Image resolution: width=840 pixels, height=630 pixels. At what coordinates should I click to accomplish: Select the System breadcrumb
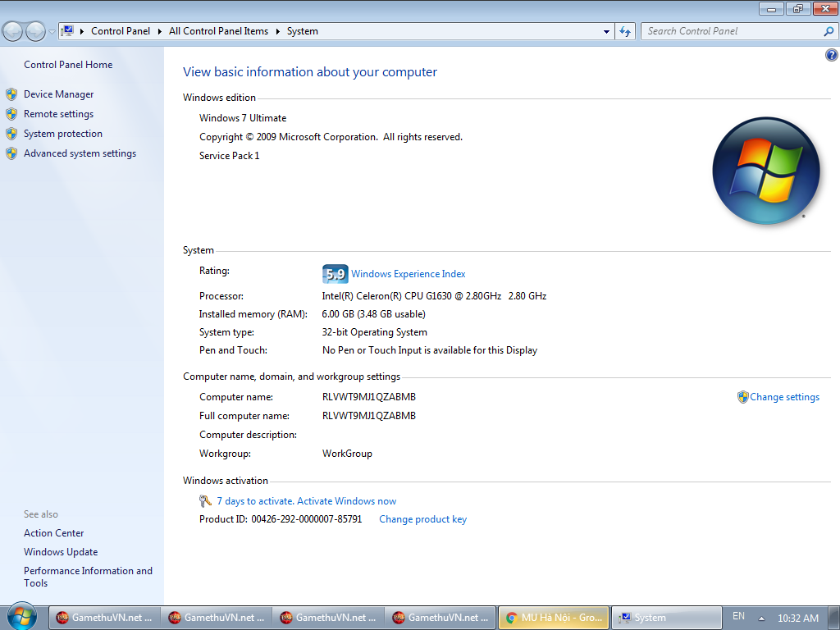click(302, 31)
